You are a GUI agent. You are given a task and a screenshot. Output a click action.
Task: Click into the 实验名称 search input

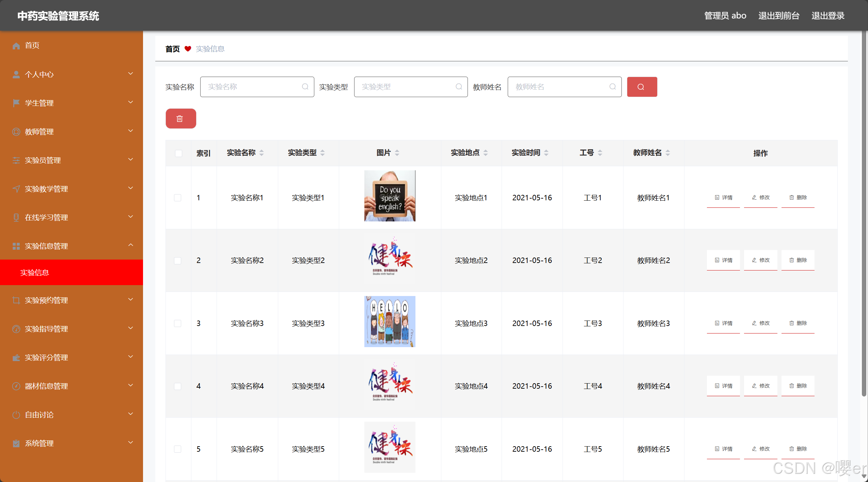257,87
